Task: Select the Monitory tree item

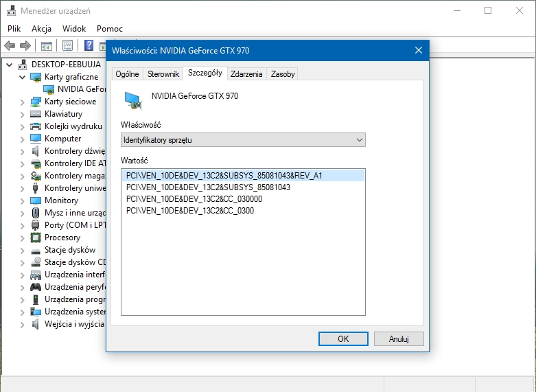Action: pos(62,200)
